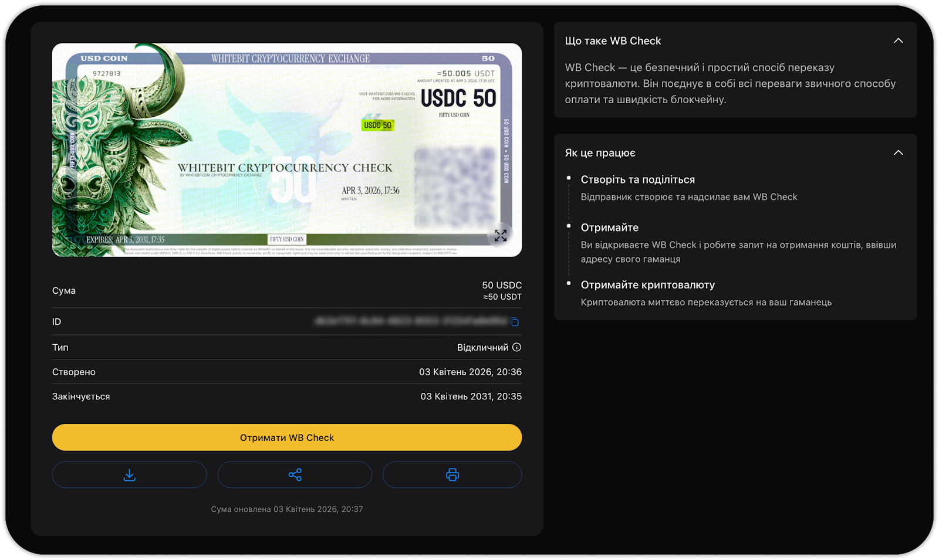Select the Отримайте криптовалюту step

[x=647, y=285]
